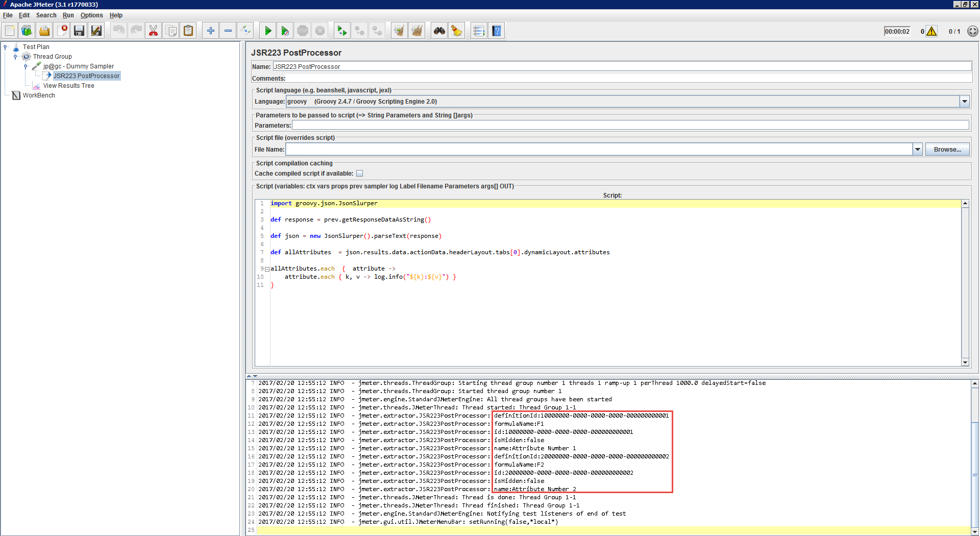Start the test with green arrow
The height and width of the screenshot is (536, 980).
pyautogui.click(x=267, y=31)
